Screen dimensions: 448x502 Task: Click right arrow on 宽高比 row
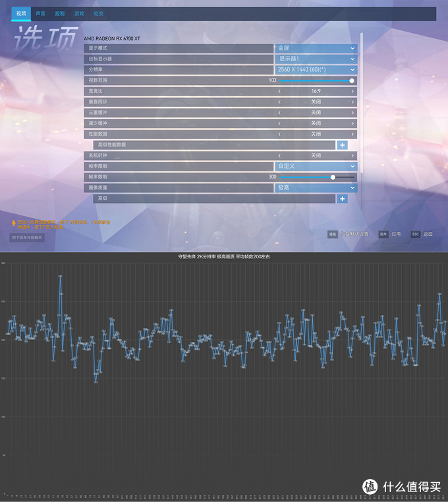[x=352, y=92]
